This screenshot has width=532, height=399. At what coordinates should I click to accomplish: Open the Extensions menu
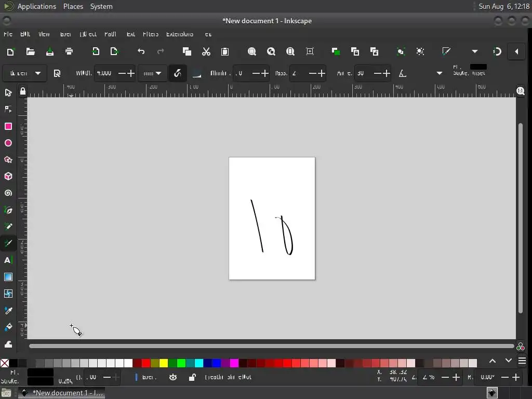pos(180,34)
